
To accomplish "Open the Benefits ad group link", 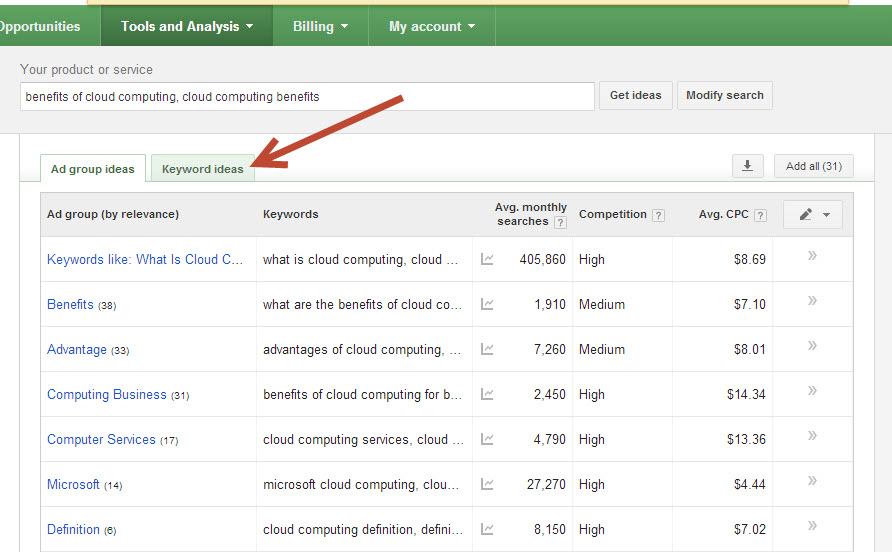I will (x=70, y=304).
